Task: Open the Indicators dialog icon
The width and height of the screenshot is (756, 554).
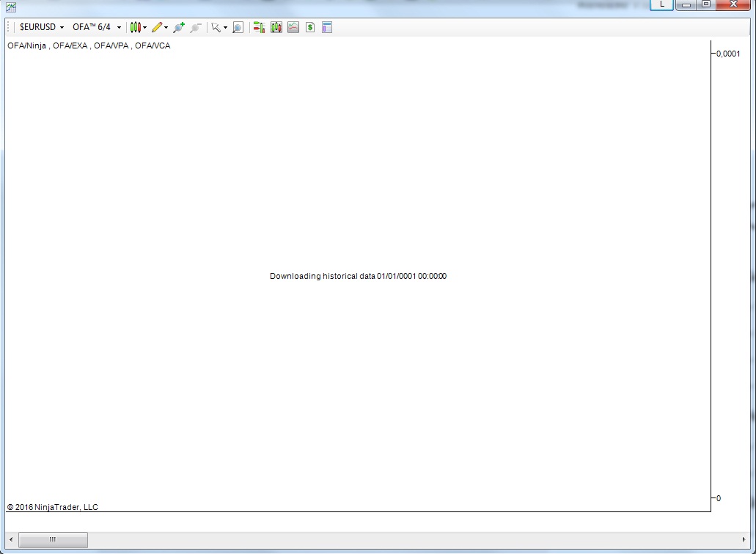Action: coord(293,27)
